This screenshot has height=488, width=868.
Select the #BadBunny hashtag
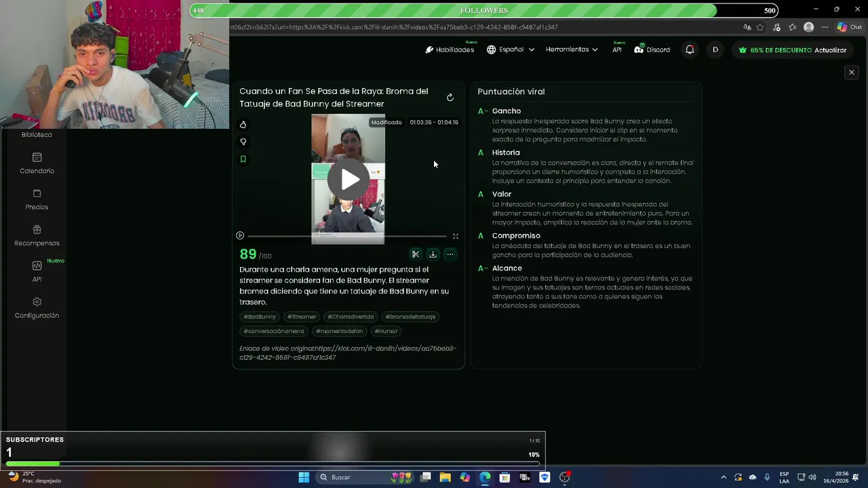tap(260, 317)
